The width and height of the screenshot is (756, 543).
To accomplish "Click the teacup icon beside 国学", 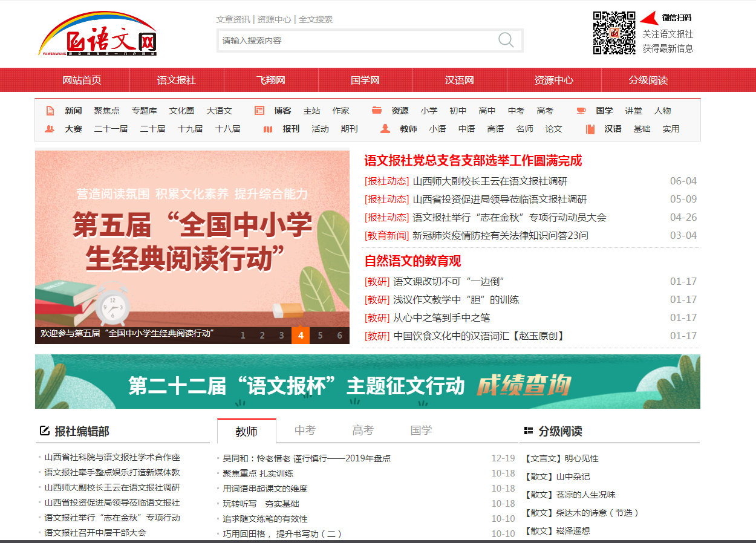I will (x=581, y=111).
